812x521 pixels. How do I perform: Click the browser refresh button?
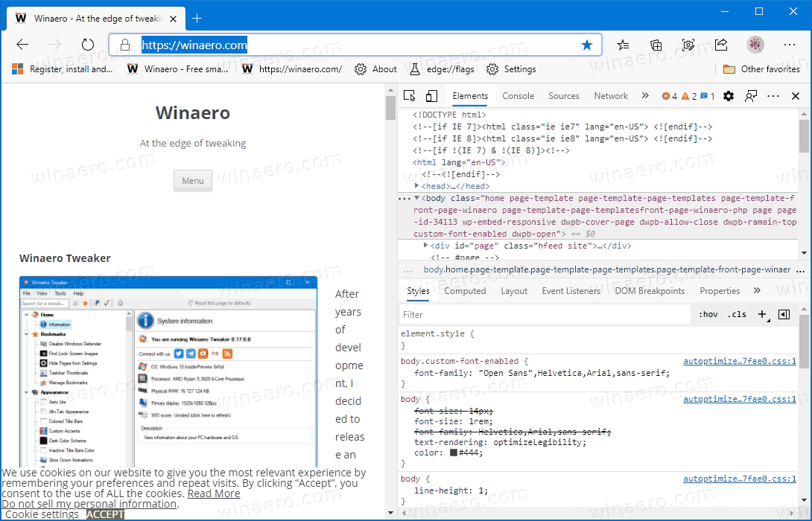point(88,45)
